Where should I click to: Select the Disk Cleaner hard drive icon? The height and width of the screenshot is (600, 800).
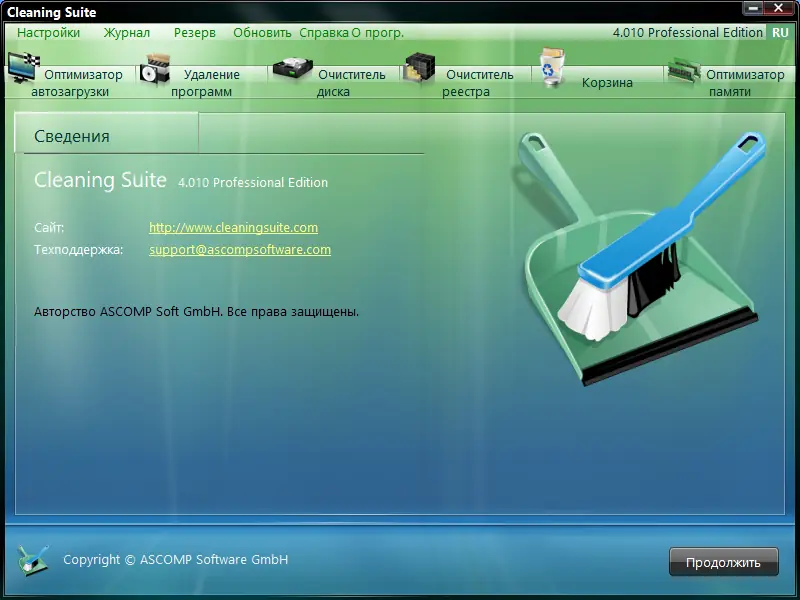click(292, 68)
